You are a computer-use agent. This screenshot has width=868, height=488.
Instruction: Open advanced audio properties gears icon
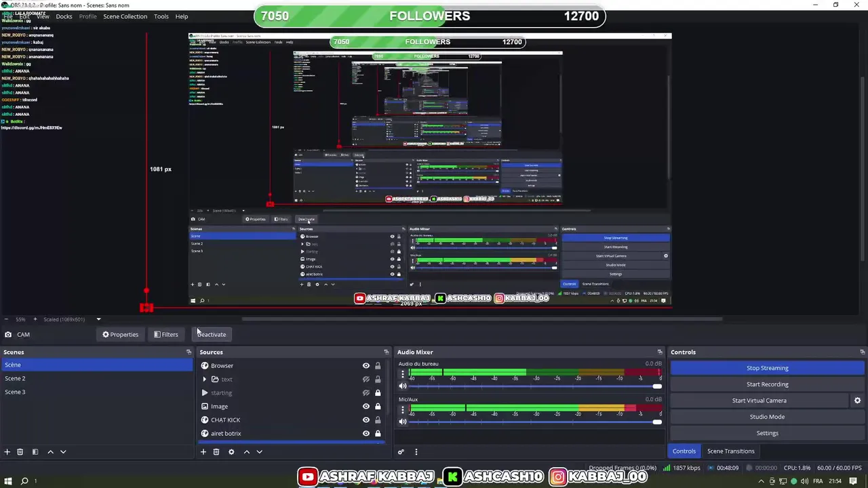pyautogui.click(x=401, y=452)
